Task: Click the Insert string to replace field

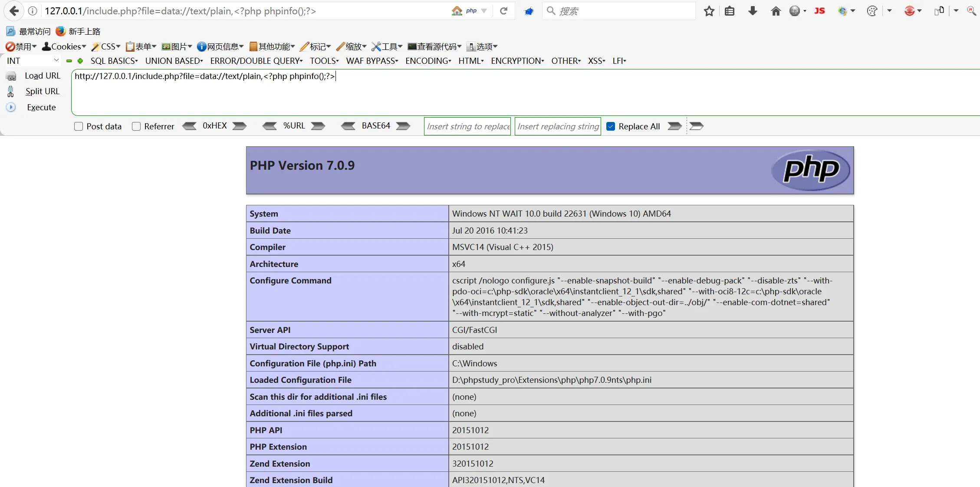Action: tap(467, 126)
